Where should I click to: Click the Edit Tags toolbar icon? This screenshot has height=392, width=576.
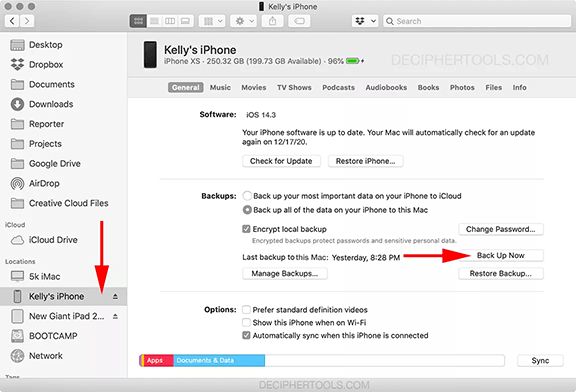click(x=299, y=21)
